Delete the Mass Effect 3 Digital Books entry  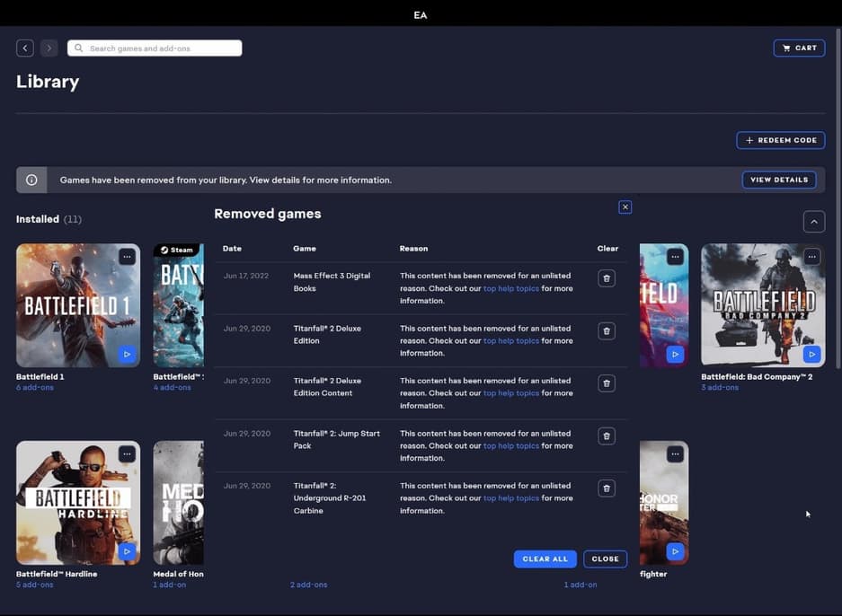click(607, 278)
